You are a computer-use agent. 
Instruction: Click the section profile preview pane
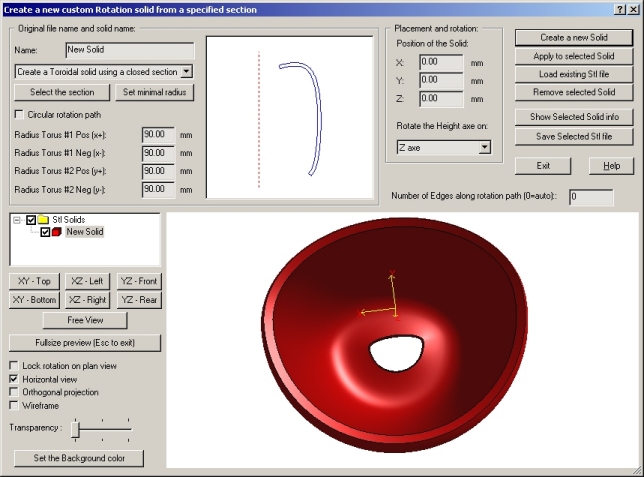(x=290, y=118)
